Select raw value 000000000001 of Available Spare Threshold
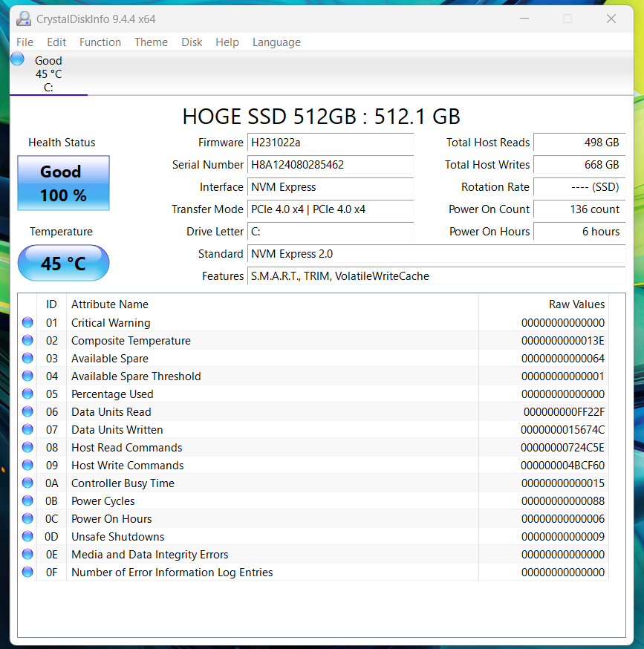 click(563, 376)
